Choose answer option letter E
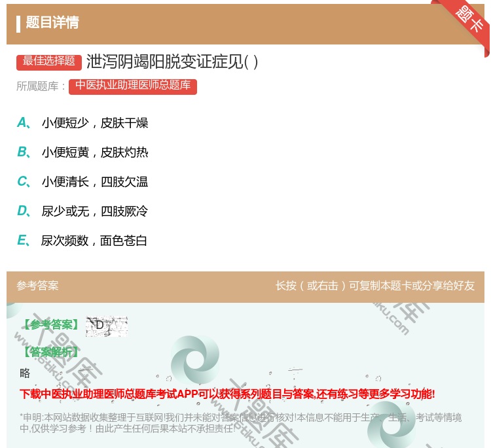The height and width of the screenshot is (448, 491). [x=23, y=241]
